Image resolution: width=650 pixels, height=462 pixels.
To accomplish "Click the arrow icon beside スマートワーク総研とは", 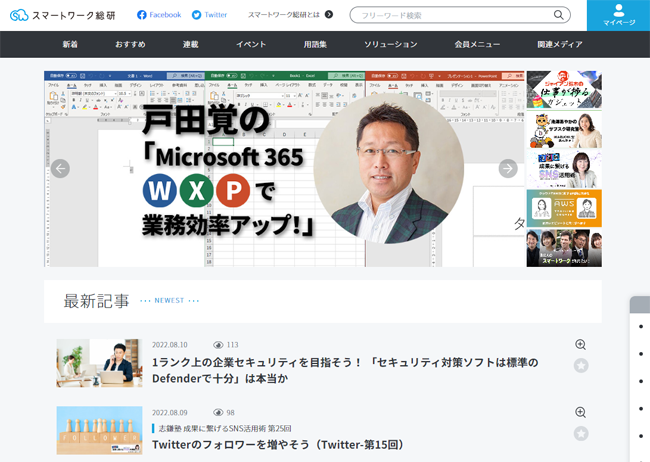I will (329, 15).
